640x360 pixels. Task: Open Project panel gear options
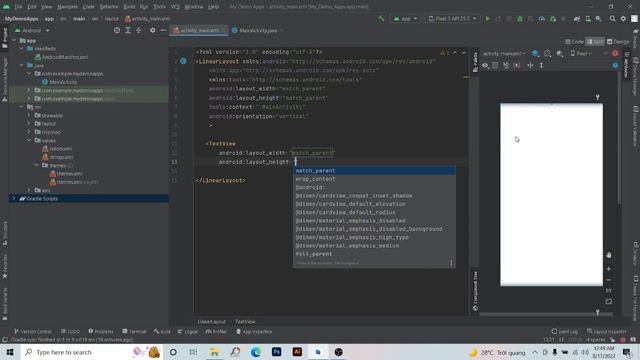152,30
